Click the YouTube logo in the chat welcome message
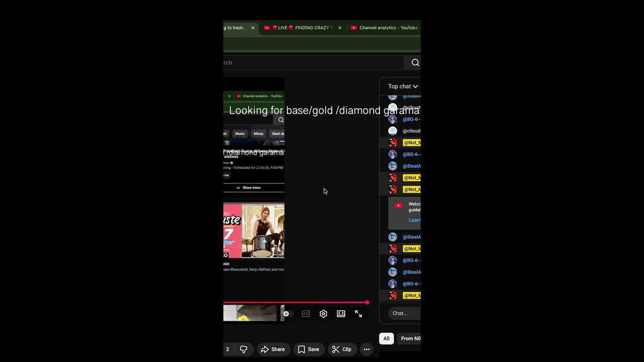 click(x=398, y=205)
